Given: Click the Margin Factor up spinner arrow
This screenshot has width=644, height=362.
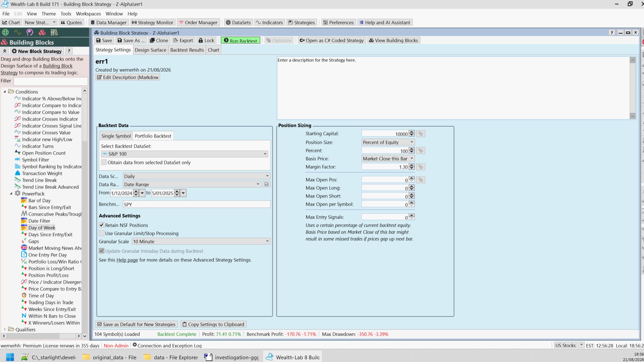Looking at the screenshot, I should (412, 165).
